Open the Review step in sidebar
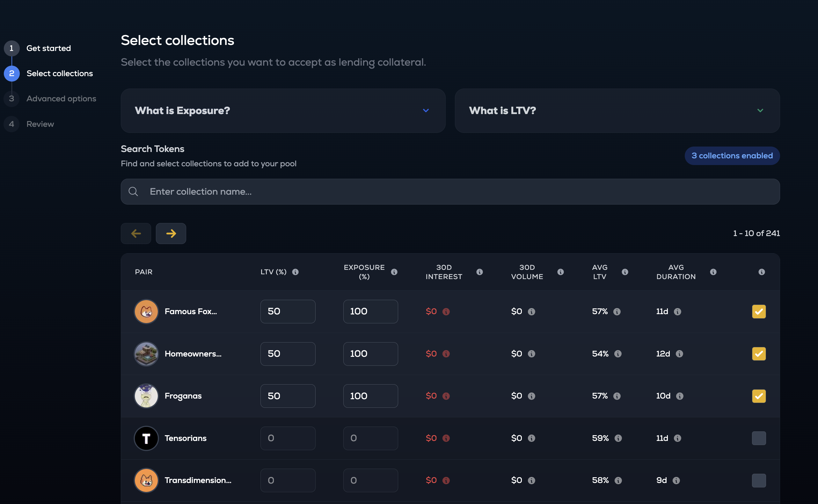This screenshot has width=818, height=504. click(x=40, y=124)
